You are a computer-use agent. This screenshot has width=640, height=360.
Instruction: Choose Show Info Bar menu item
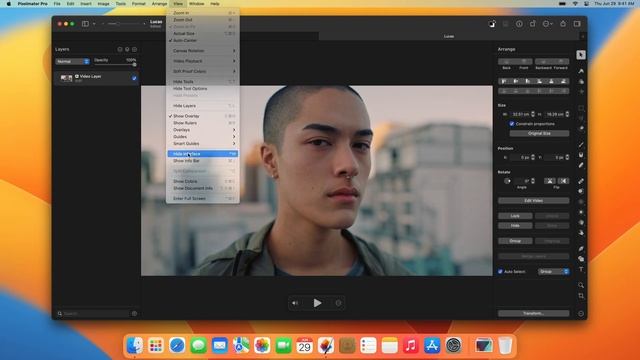[202, 161]
